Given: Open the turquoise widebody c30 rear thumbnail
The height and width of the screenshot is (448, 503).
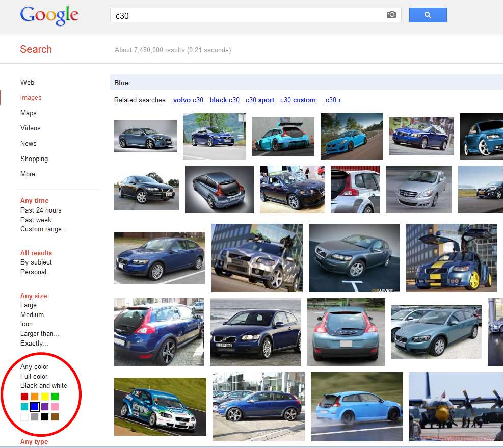Looking at the screenshot, I should pyautogui.click(x=283, y=137).
